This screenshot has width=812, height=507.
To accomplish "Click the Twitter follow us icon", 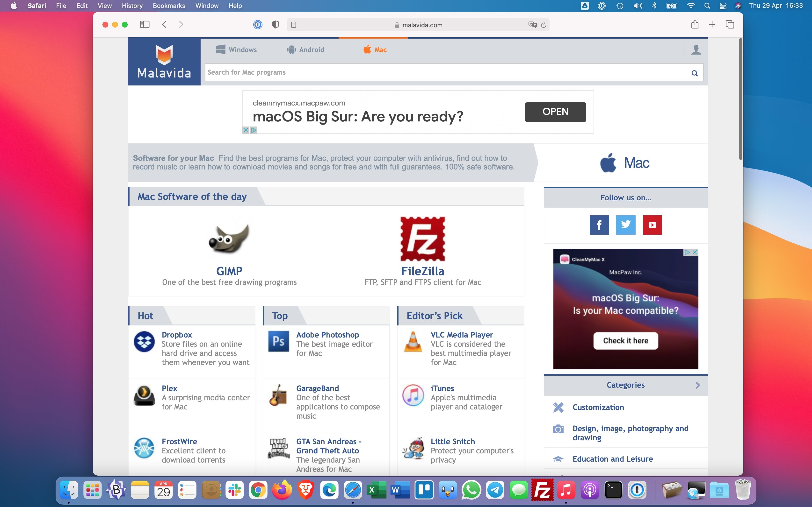I will tap(625, 225).
